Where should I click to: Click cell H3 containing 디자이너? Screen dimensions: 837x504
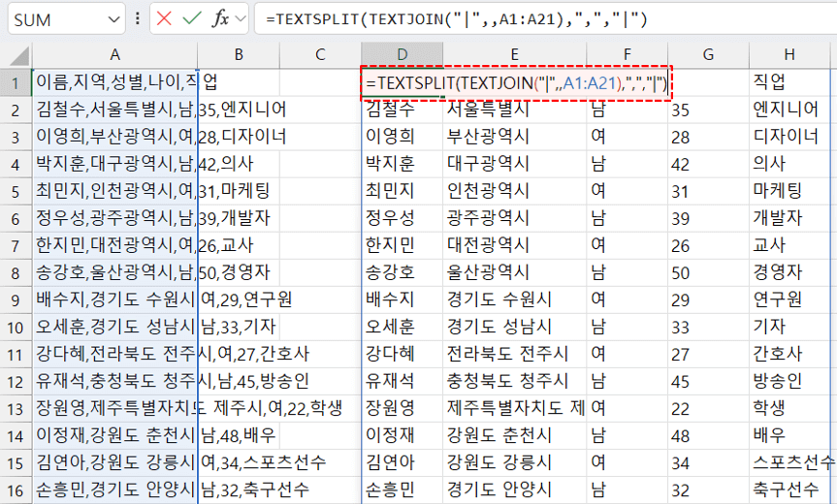click(789, 137)
